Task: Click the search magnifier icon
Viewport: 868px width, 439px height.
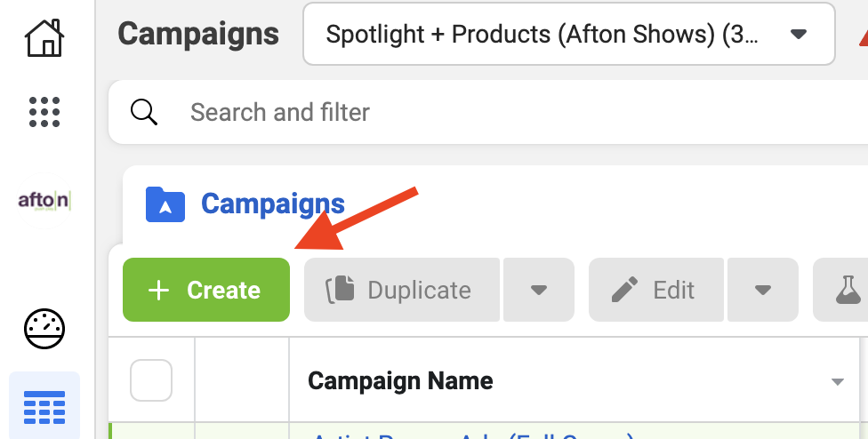Action: 144,112
